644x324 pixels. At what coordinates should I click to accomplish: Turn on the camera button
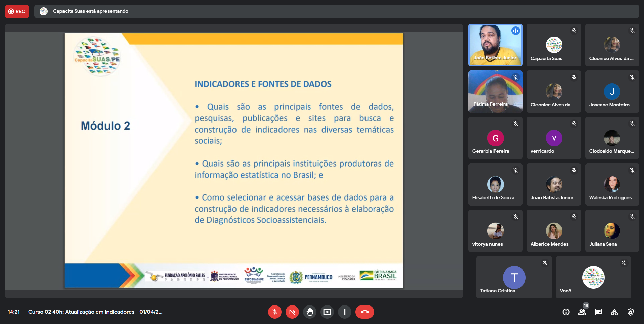292,312
